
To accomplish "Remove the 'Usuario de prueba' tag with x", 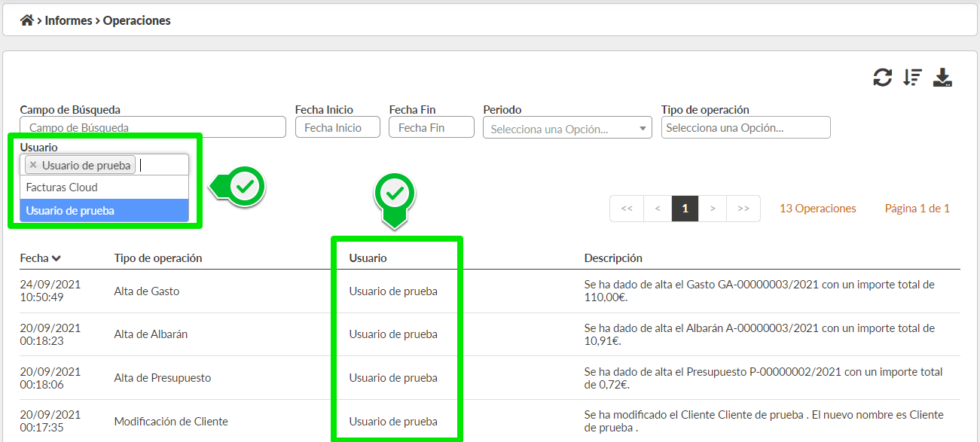I will pyautogui.click(x=33, y=165).
